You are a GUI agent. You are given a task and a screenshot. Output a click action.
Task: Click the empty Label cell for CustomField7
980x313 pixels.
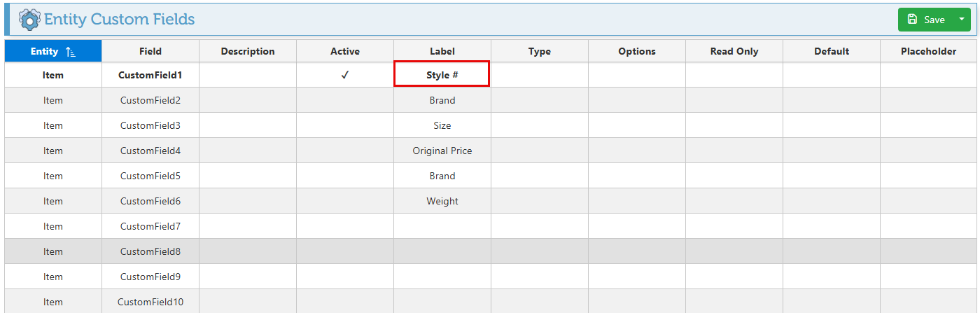click(442, 226)
